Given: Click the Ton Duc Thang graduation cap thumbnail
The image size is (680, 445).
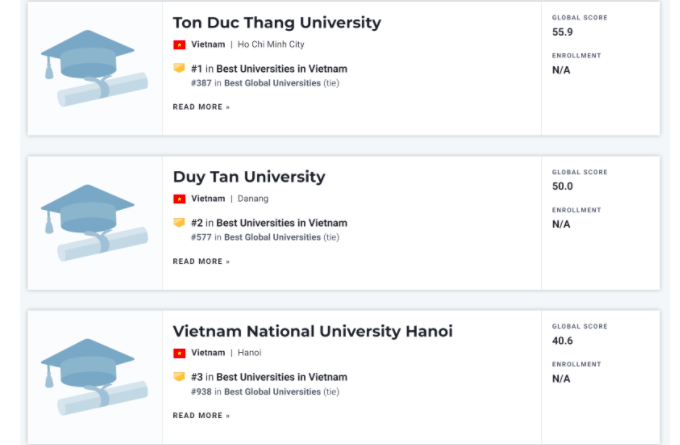Looking at the screenshot, I should [x=94, y=67].
